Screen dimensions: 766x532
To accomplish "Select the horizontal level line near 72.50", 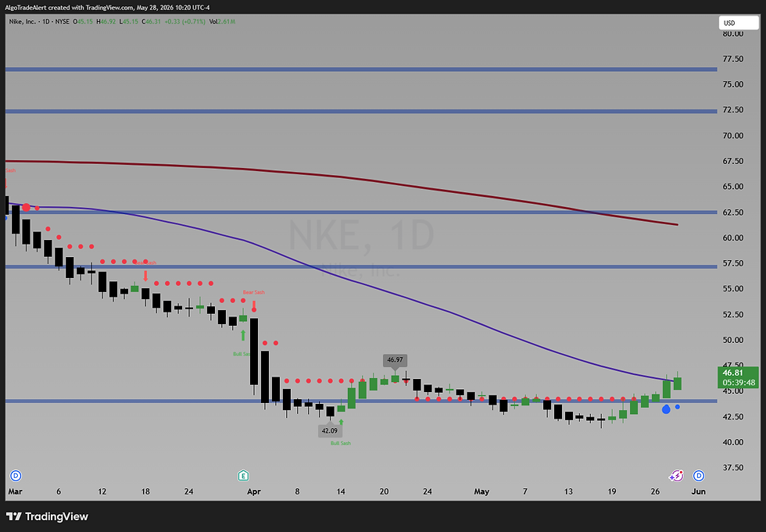I will [x=361, y=112].
